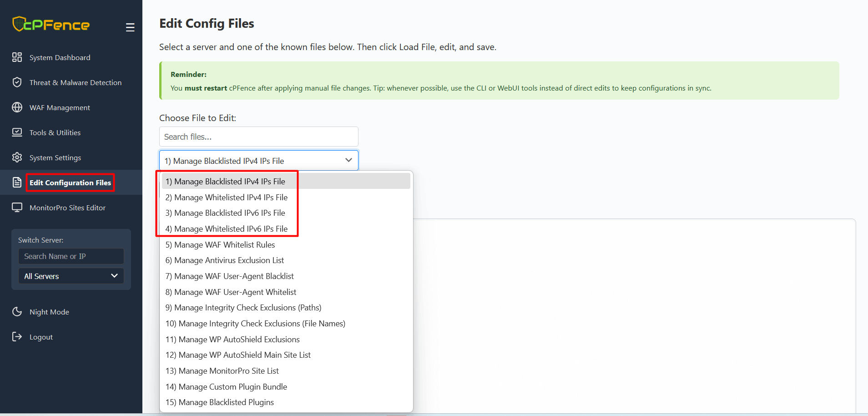Click the Tools & Utilities icon
The width and height of the screenshot is (868, 416).
(x=17, y=132)
